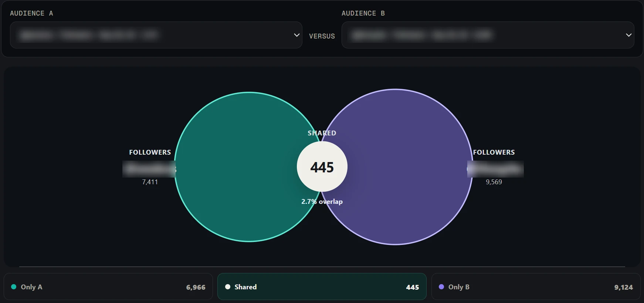This screenshot has width=644, height=303.
Task: Click the white dot beside Shared
Action: 228,287
